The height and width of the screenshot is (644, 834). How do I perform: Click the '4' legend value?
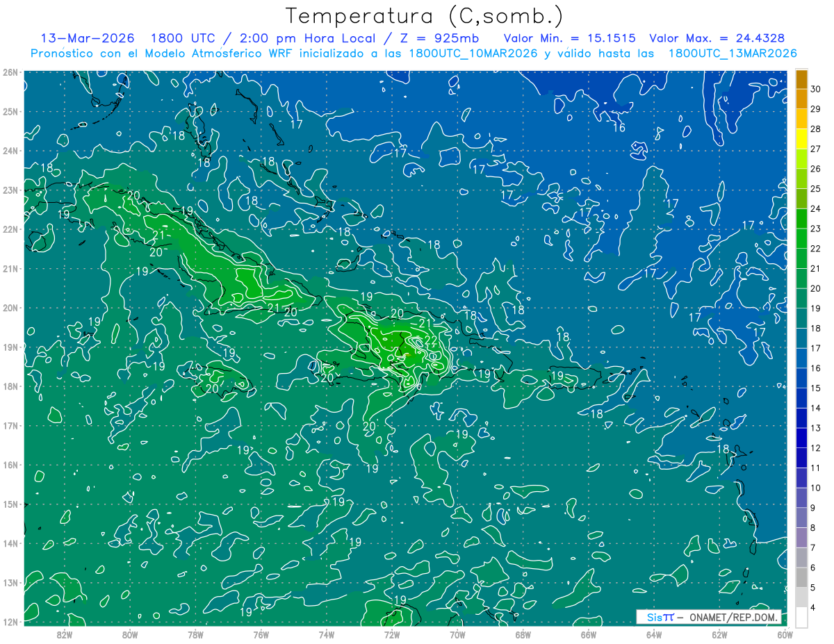click(814, 607)
